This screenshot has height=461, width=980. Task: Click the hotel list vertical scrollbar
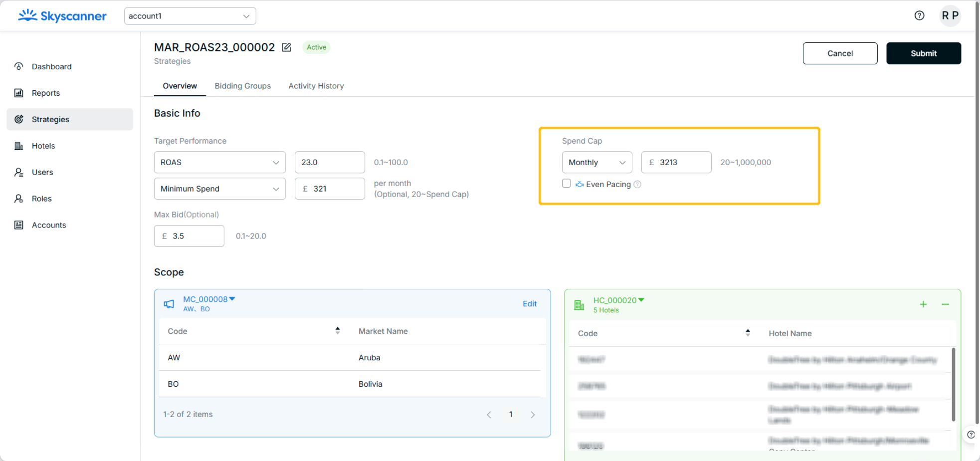[x=954, y=385]
